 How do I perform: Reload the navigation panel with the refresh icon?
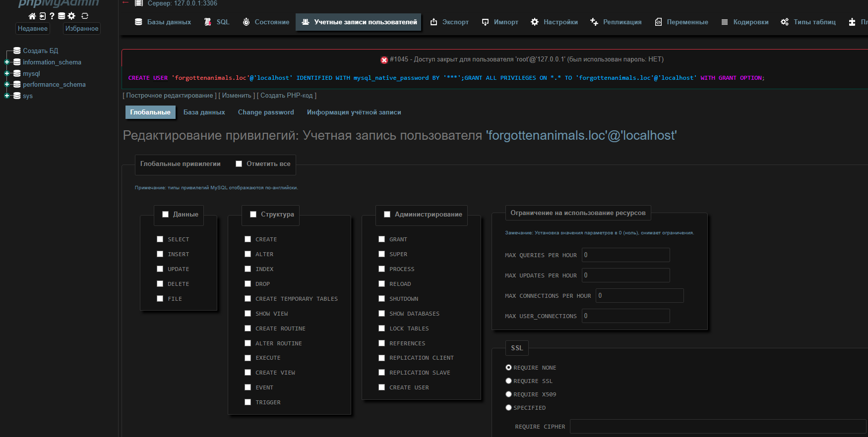point(85,16)
